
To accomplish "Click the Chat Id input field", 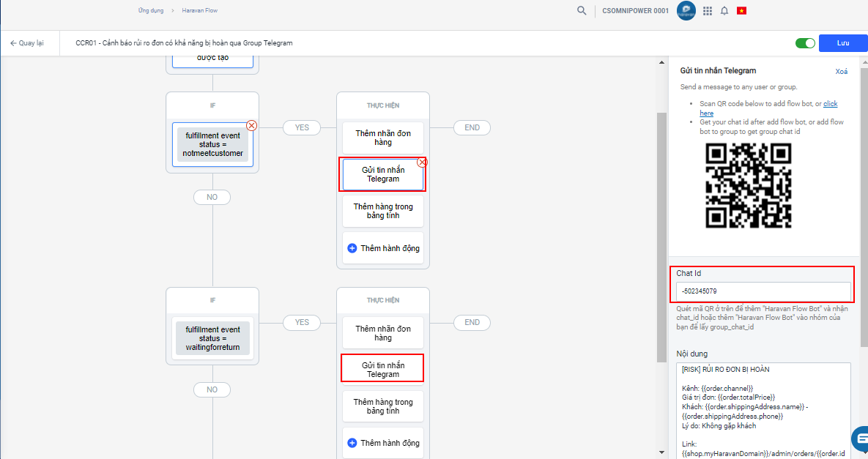I will coord(763,291).
